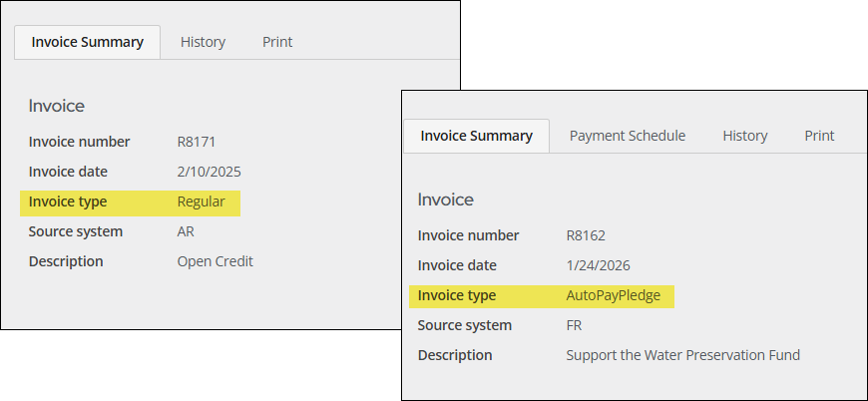Click the FR source system value
The width and height of the screenshot is (868, 401).
point(574,325)
